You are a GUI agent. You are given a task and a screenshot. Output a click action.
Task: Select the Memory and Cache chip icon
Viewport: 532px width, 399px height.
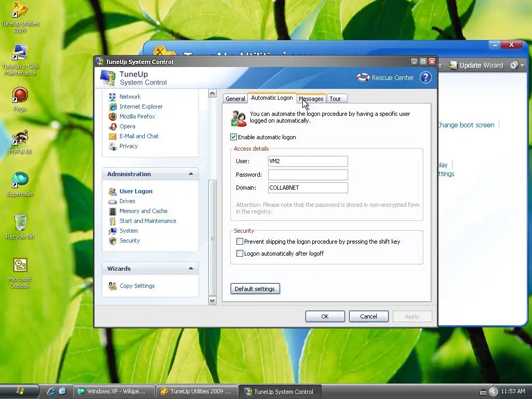pyautogui.click(x=112, y=211)
